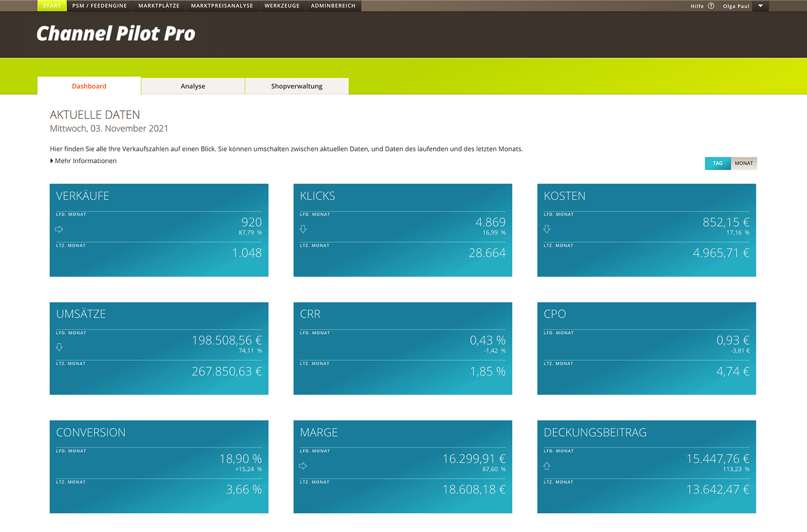The width and height of the screenshot is (807, 532).
Task: Click the Channel Pilot Pro logo
Action: [x=116, y=34]
